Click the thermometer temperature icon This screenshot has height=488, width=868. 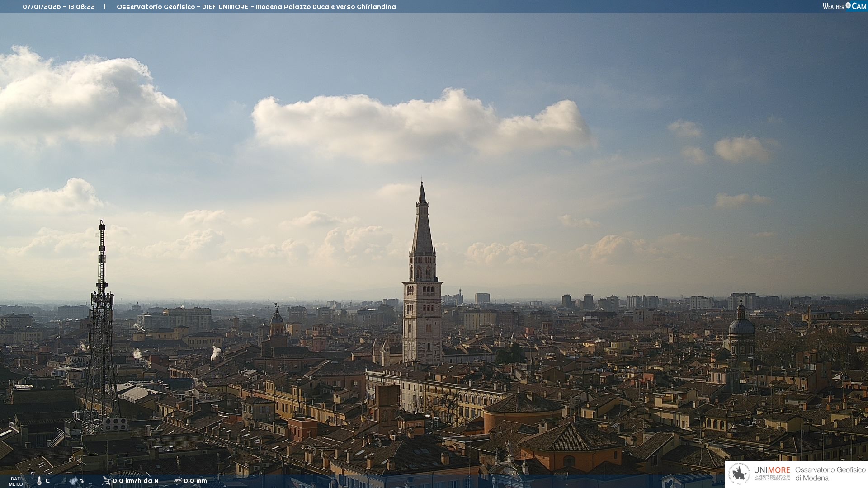point(39,481)
